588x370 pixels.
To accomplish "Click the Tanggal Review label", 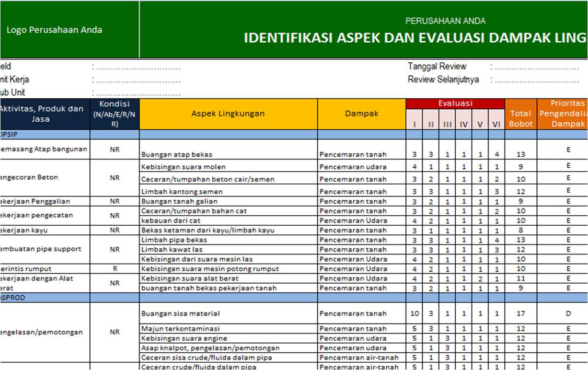I will (x=437, y=67).
